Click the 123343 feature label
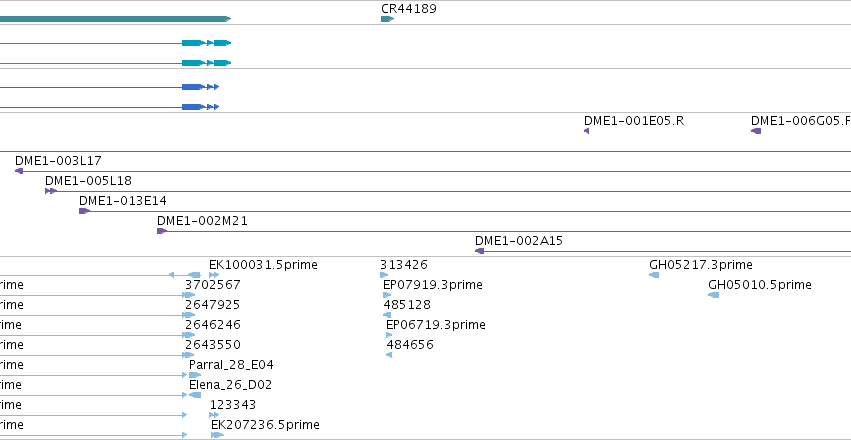851x440 pixels. 233,405
